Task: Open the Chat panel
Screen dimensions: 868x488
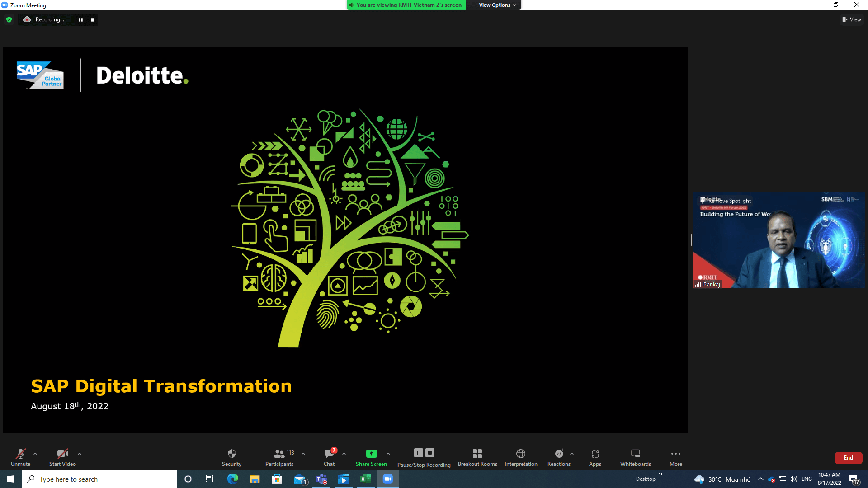Action: (329, 457)
